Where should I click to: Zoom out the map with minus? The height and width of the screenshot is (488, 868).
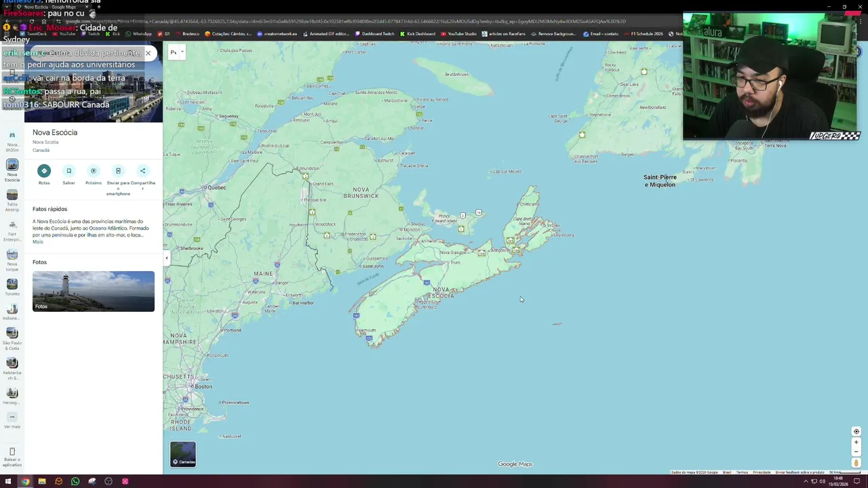[x=856, y=451]
